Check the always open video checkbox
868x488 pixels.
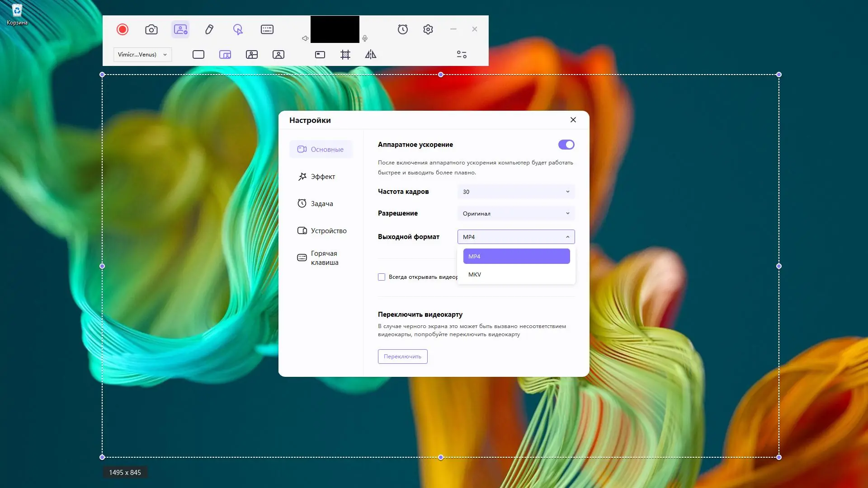coord(382,277)
